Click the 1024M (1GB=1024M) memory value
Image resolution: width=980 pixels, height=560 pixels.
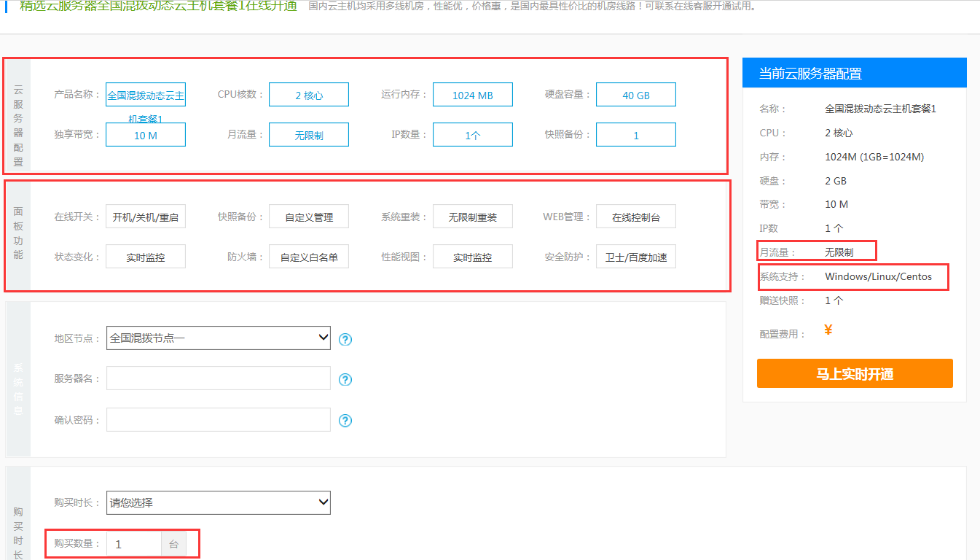point(874,157)
